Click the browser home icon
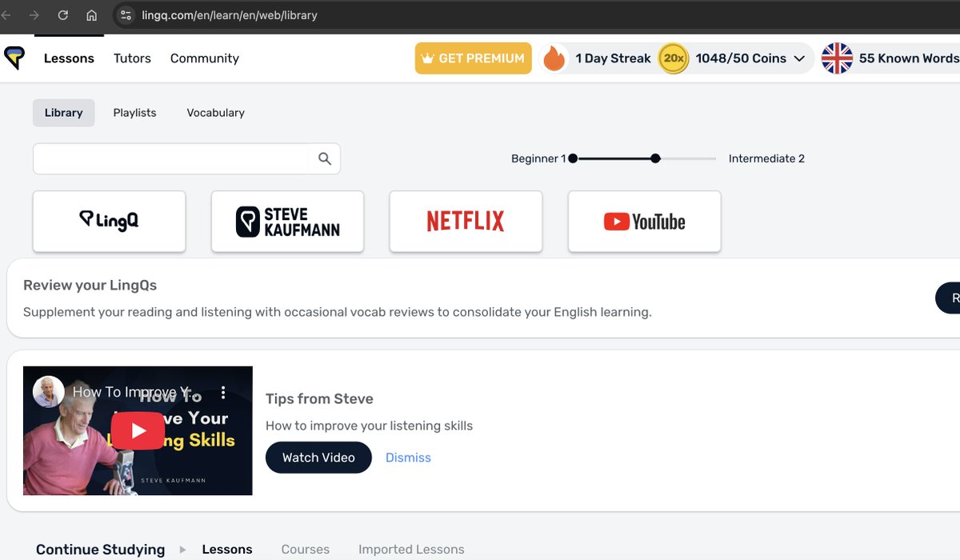This screenshot has height=560, width=960. 91,15
